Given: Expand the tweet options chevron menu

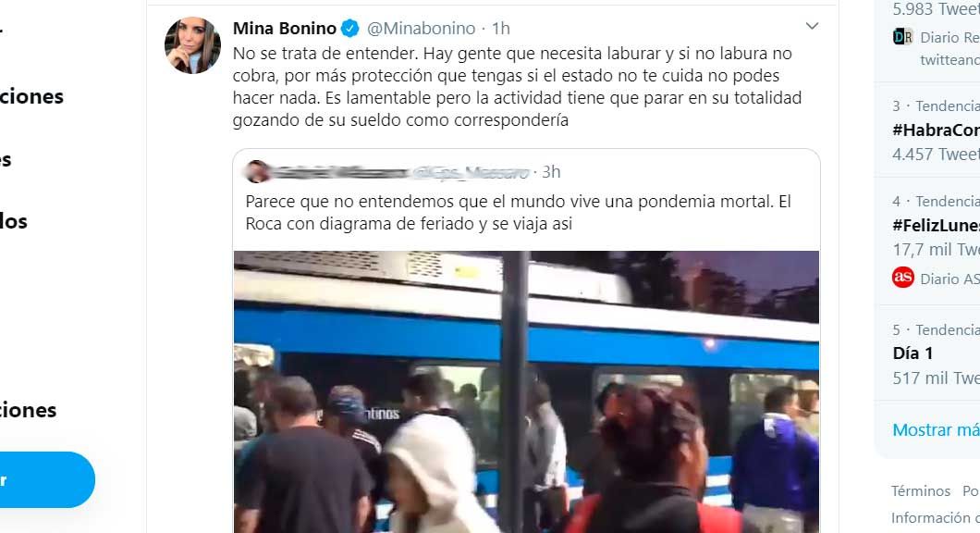Looking at the screenshot, I should (812, 26).
